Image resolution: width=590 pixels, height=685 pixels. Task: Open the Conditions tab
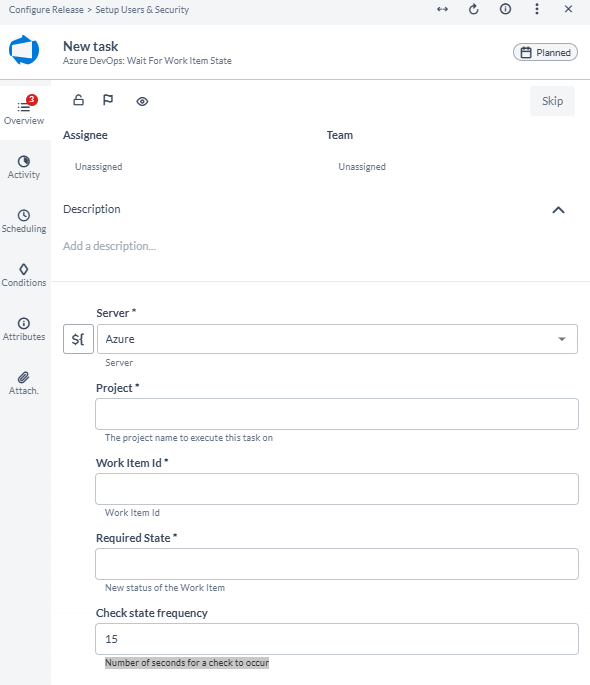tap(24, 276)
